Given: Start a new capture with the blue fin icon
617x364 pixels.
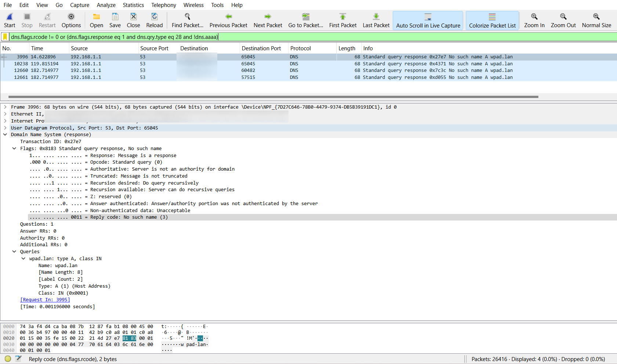Looking at the screenshot, I should tap(9, 17).
